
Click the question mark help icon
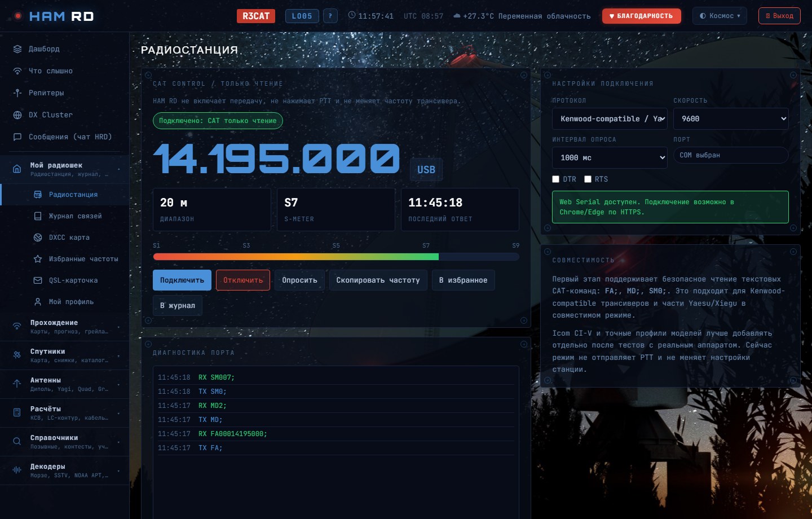(x=330, y=16)
